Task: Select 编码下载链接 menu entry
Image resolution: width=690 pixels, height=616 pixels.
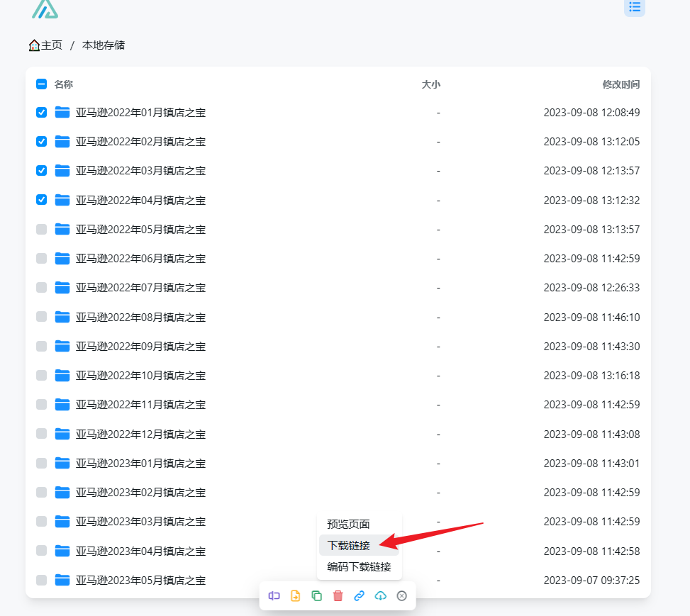Action: 359,567
